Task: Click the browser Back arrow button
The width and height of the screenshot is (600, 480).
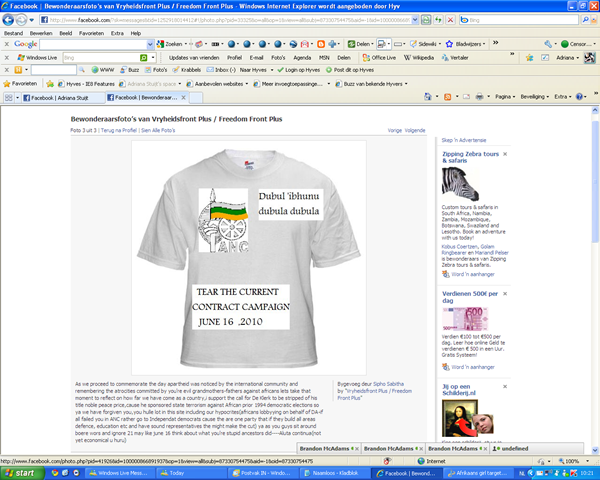Action: click(8, 20)
